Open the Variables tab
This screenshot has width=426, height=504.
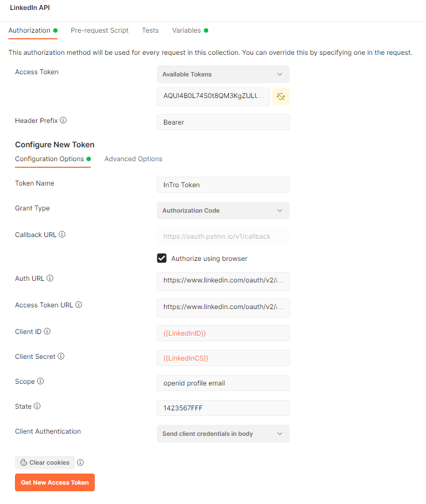point(186,30)
